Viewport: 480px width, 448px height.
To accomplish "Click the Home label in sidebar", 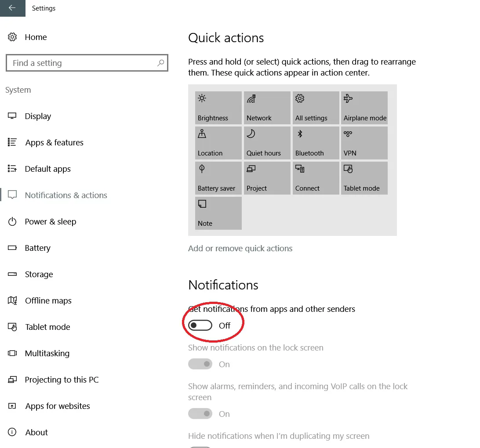I will [x=36, y=37].
